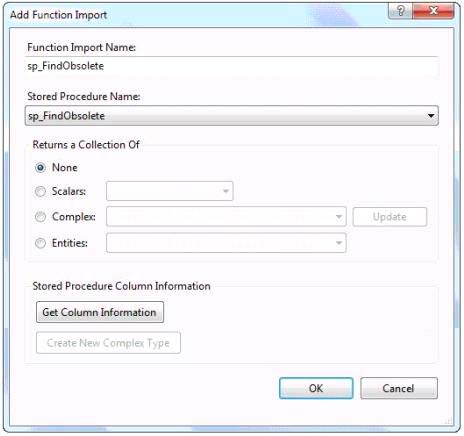Click the Function Import Name text field
This screenshot has height=436, width=464.
(x=231, y=66)
